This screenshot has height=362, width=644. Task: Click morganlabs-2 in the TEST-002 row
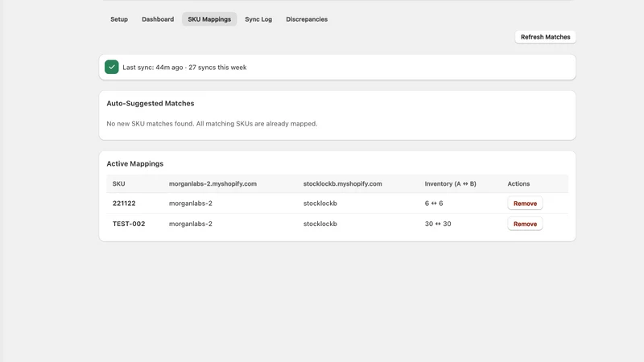point(191,224)
